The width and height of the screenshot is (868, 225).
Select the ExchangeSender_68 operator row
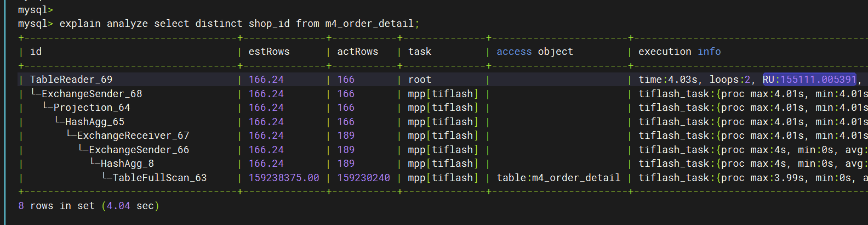pyautogui.click(x=92, y=94)
